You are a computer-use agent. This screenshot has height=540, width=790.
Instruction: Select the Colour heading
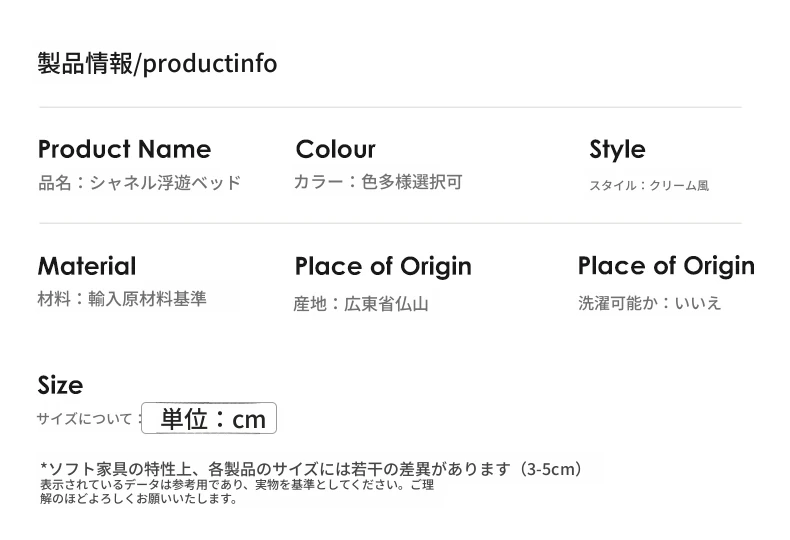point(335,150)
